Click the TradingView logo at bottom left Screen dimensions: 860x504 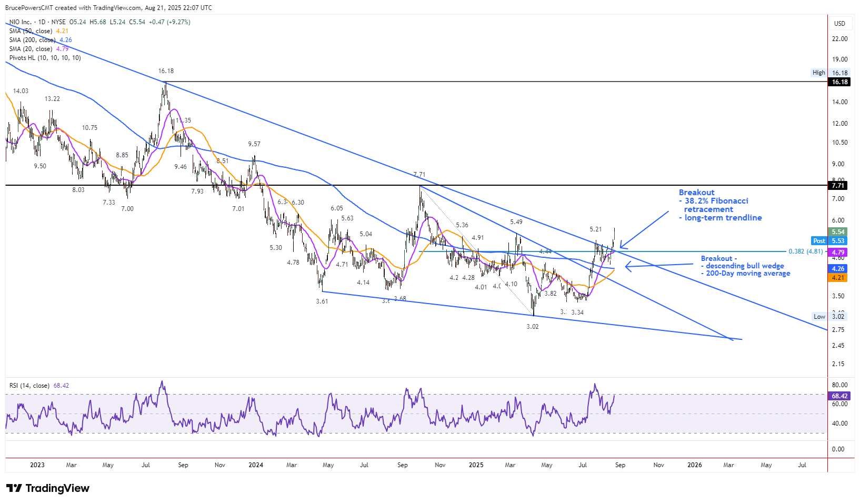coord(48,488)
